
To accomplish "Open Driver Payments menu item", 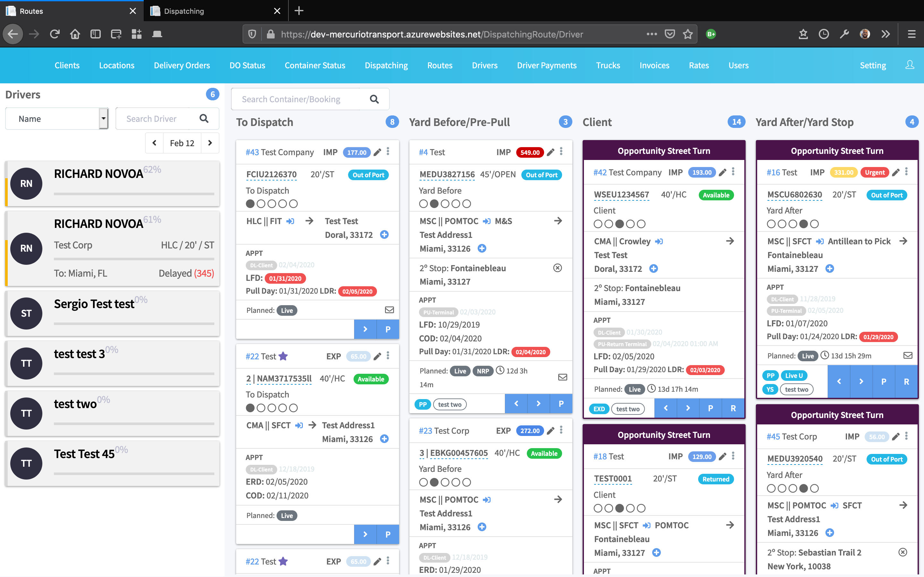I will click(546, 65).
